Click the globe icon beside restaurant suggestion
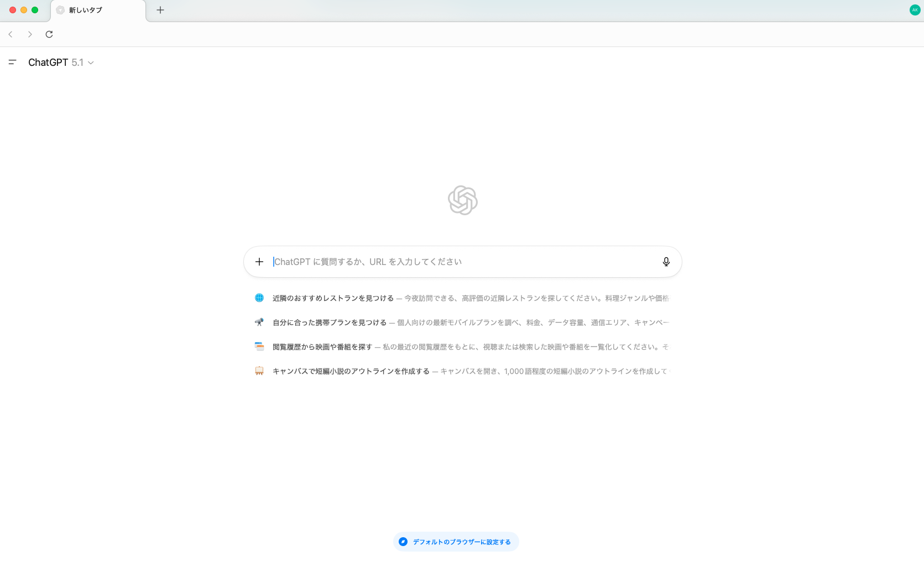This screenshot has width=924, height=561. tap(259, 298)
